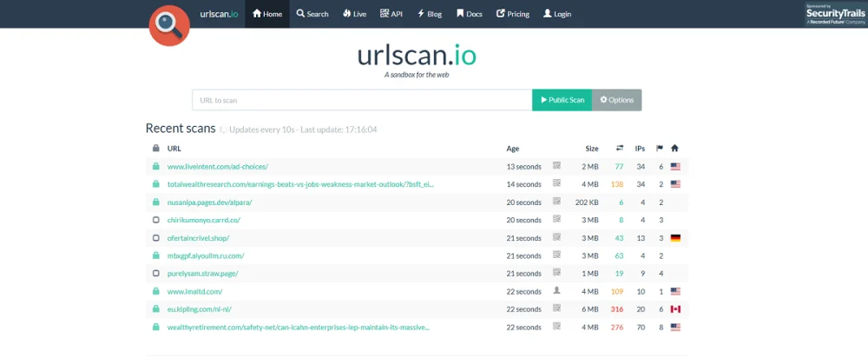Open the www.liveintent.com/ad-choices/ scan
868x358 pixels.
(x=218, y=166)
